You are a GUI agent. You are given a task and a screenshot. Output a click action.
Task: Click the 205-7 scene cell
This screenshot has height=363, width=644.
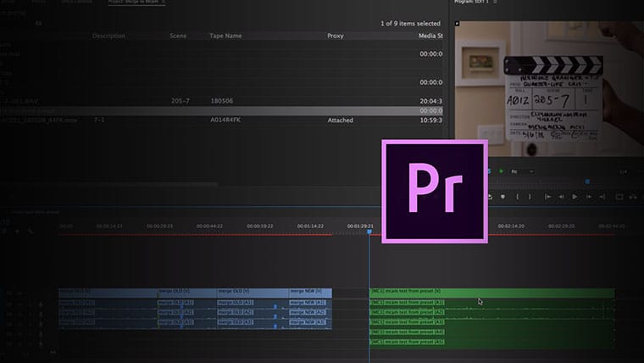click(180, 101)
